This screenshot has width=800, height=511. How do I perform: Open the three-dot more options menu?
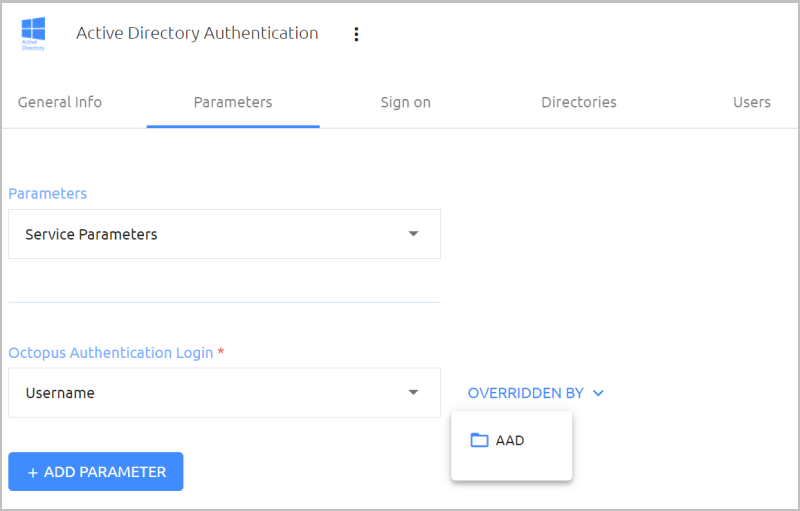click(x=356, y=34)
